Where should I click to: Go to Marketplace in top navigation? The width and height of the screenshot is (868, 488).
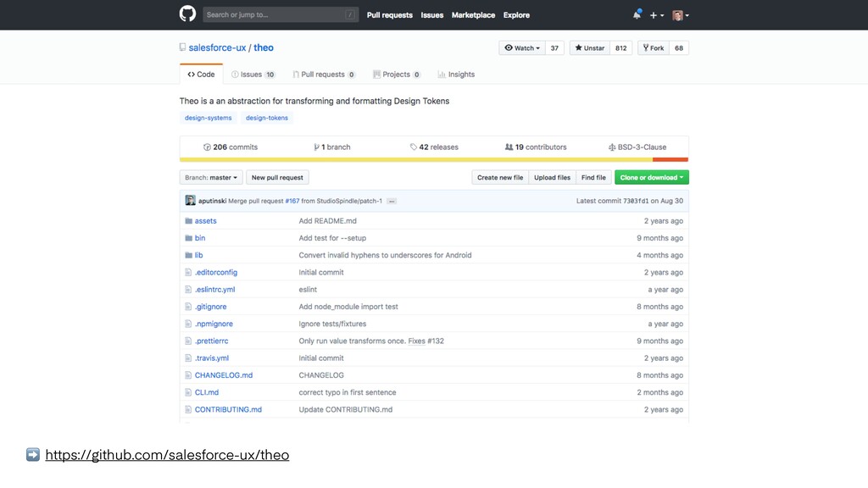473,15
